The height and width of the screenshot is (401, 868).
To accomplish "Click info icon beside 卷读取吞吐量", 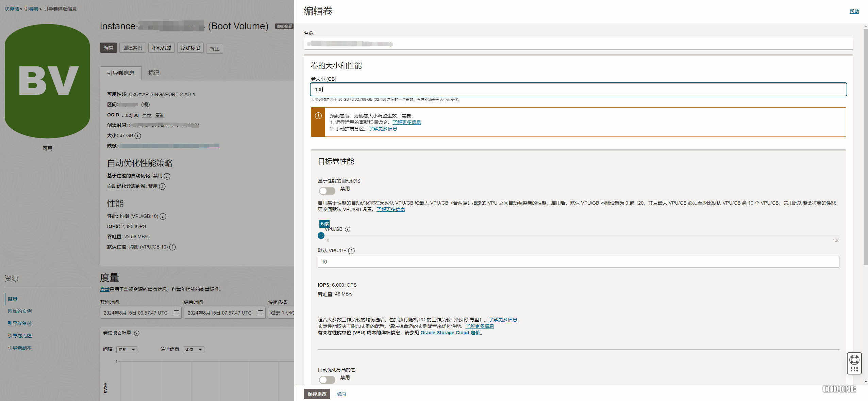I will pos(137,333).
